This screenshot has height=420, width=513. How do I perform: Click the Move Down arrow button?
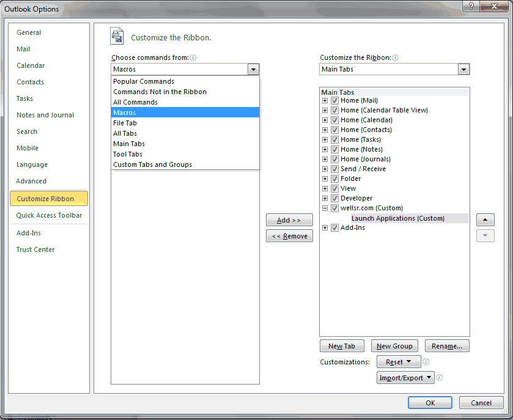tap(485, 235)
